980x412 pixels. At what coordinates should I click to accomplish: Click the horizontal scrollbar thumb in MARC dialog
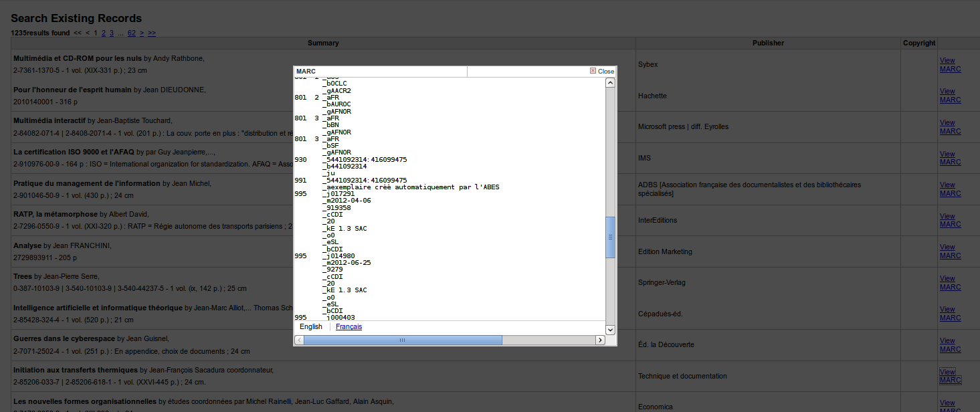click(x=402, y=340)
